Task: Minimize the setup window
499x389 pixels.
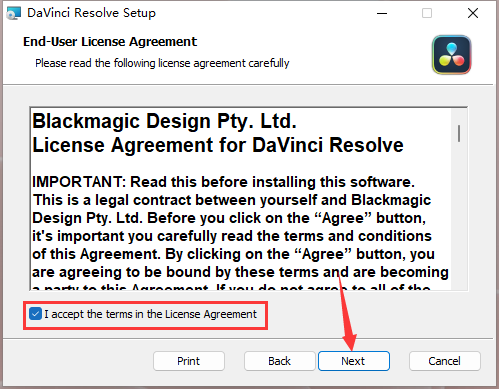Action: point(382,13)
